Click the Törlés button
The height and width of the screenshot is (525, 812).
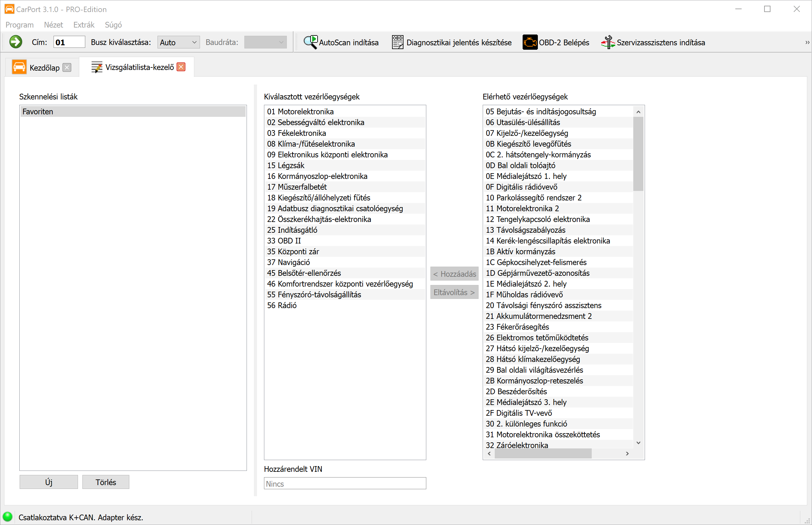(106, 482)
